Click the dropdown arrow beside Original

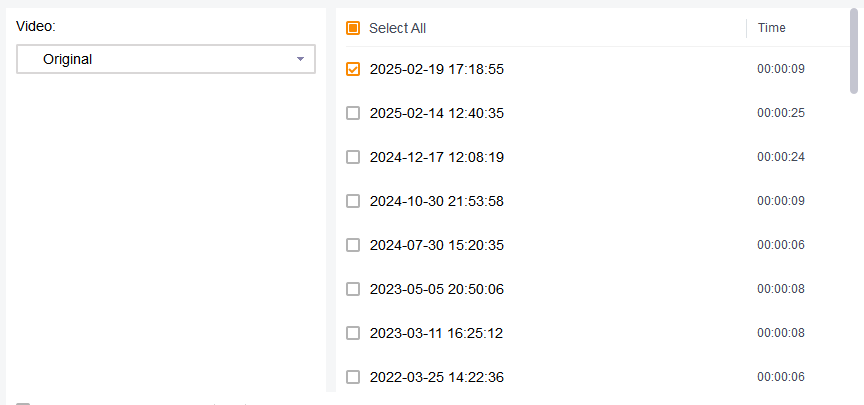coord(300,59)
